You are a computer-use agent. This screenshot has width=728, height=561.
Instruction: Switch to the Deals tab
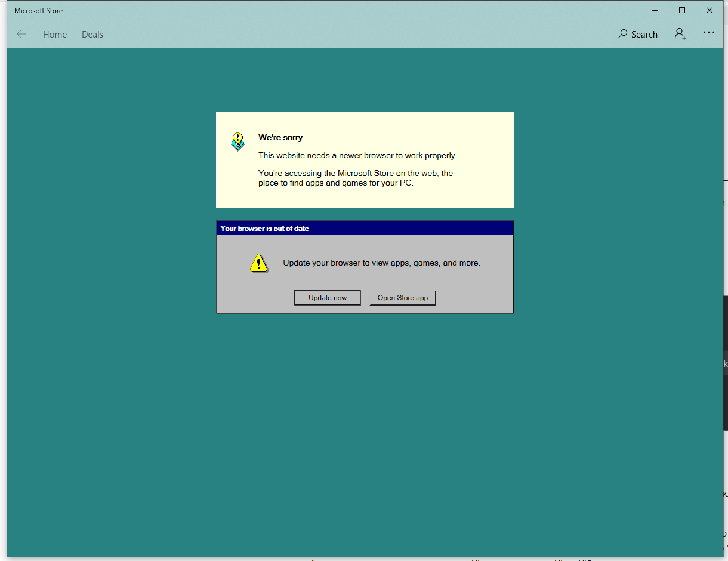pos(92,35)
